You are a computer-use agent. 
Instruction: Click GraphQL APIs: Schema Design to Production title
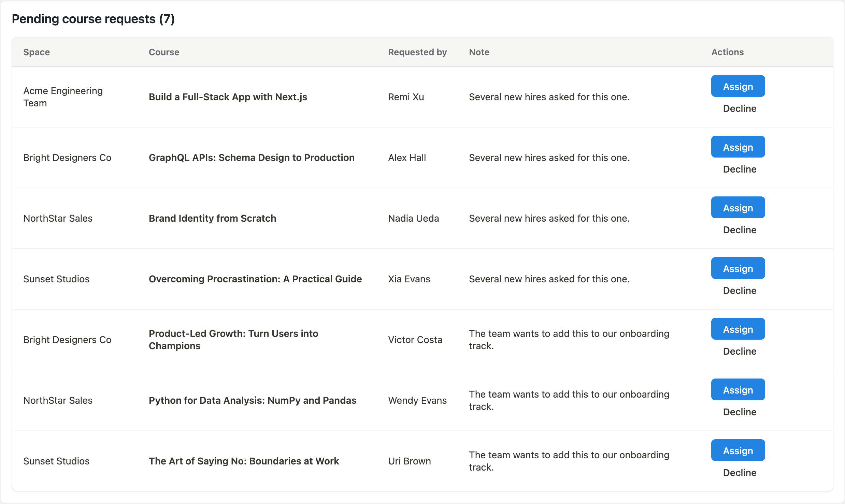tap(252, 158)
